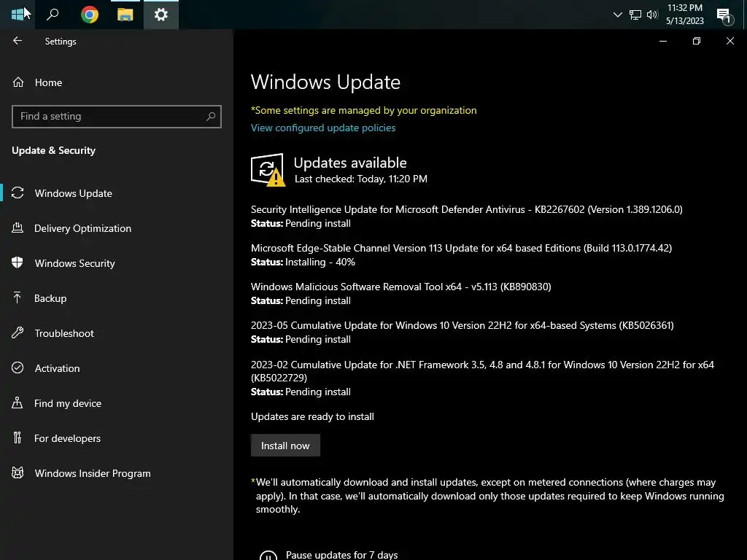Show hidden system tray icons
Viewport: 747px width, 560px height.
tap(617, 15)
